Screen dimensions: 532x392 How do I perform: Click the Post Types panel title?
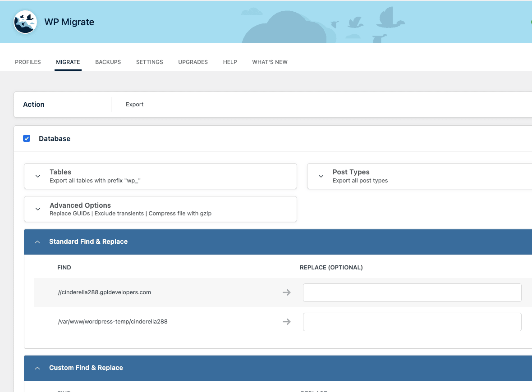[x=351, y=172]
